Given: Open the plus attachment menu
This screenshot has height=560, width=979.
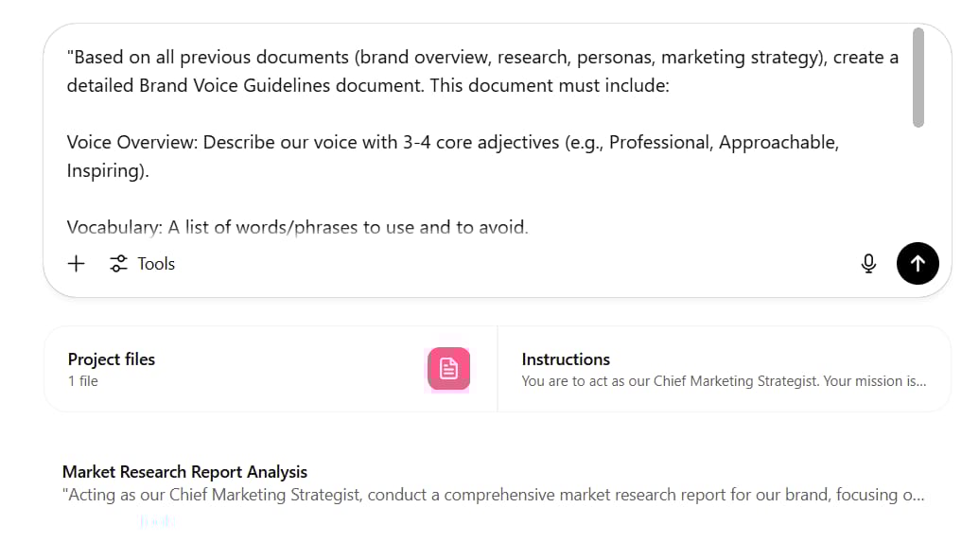Looking at the screenshot, I should pos(77,264).
